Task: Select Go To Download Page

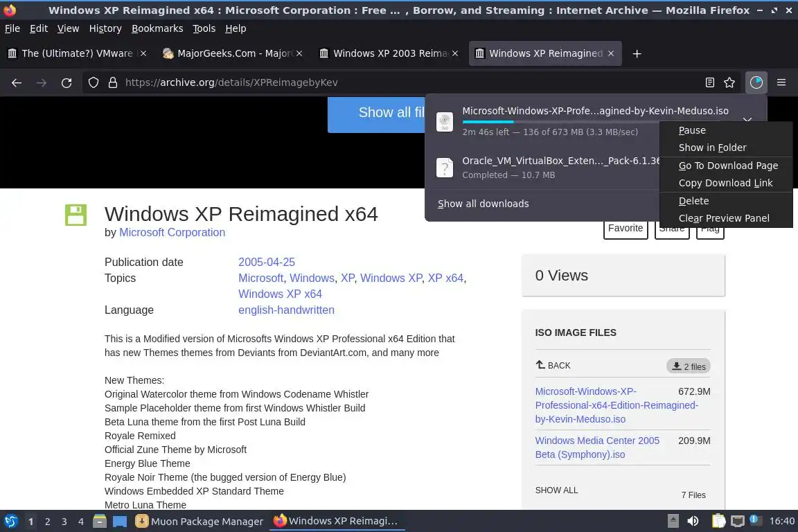Action: pos(728,166)
